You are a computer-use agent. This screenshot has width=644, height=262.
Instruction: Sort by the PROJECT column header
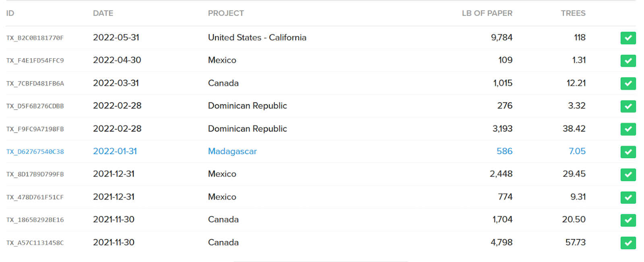[226, 13]
